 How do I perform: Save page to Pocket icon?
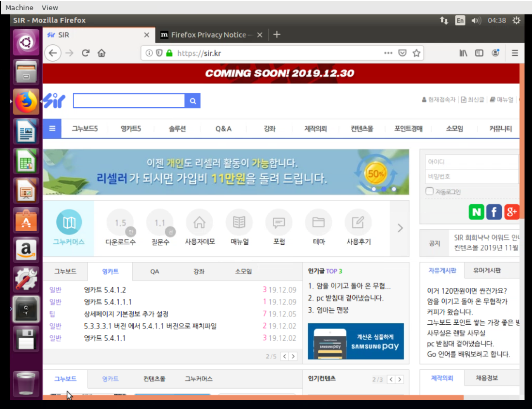(x=402, y=53)
